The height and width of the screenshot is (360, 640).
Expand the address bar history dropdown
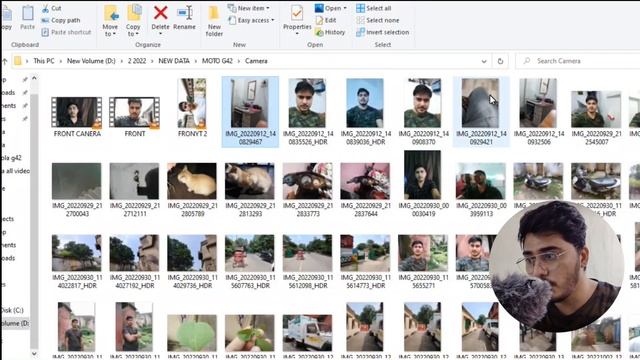[484, 61]
